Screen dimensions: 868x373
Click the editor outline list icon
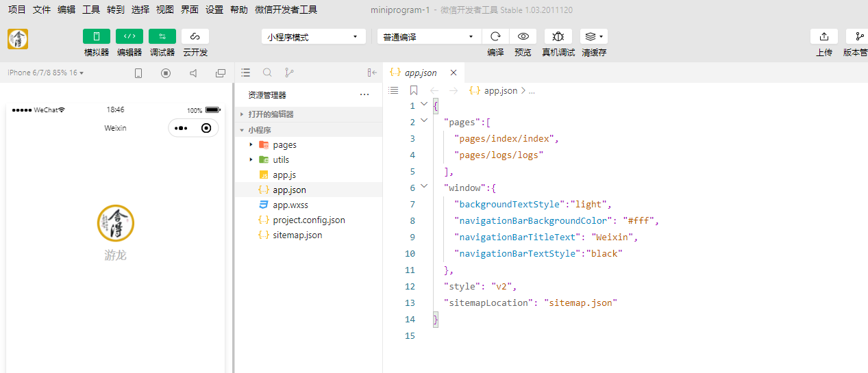[393, 90]
